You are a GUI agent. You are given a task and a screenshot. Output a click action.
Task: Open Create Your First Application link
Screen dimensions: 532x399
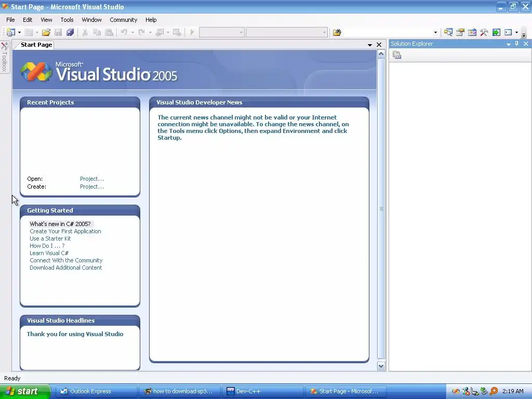65,231
